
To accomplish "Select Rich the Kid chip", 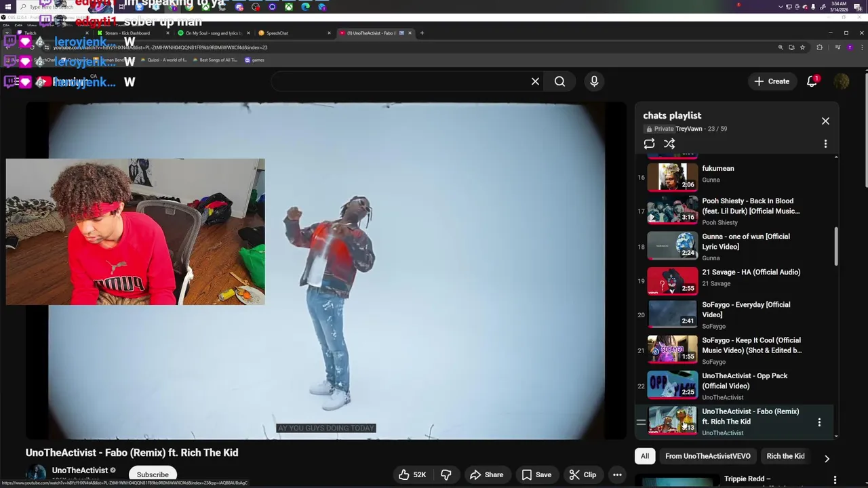I will (x=785, y=456).
